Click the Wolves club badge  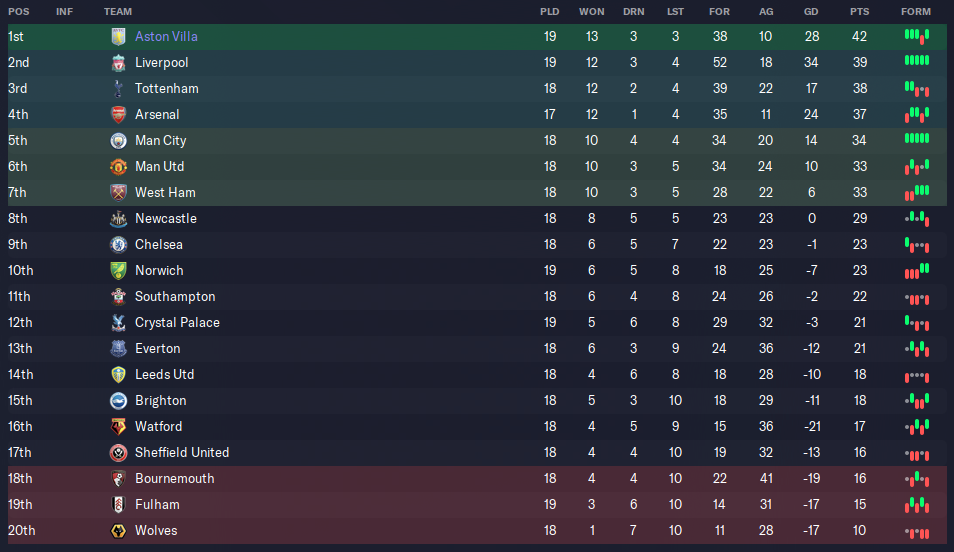(118, 531)
